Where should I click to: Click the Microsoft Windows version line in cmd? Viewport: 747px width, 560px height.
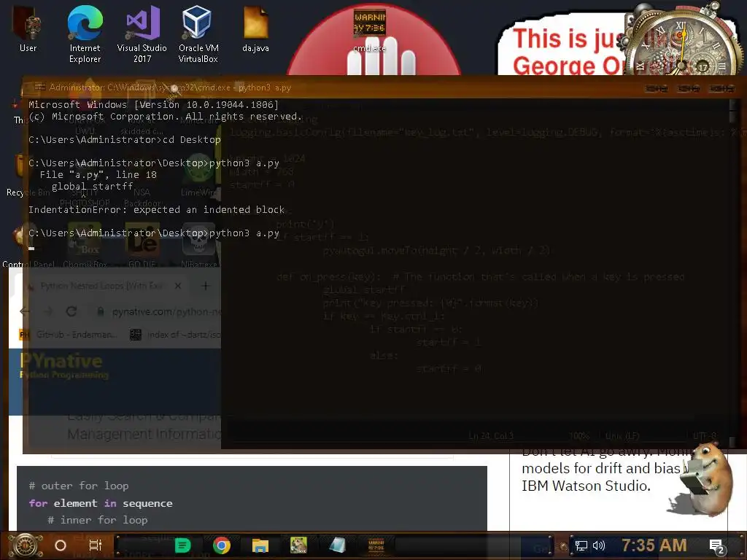(x=153, y=105)
